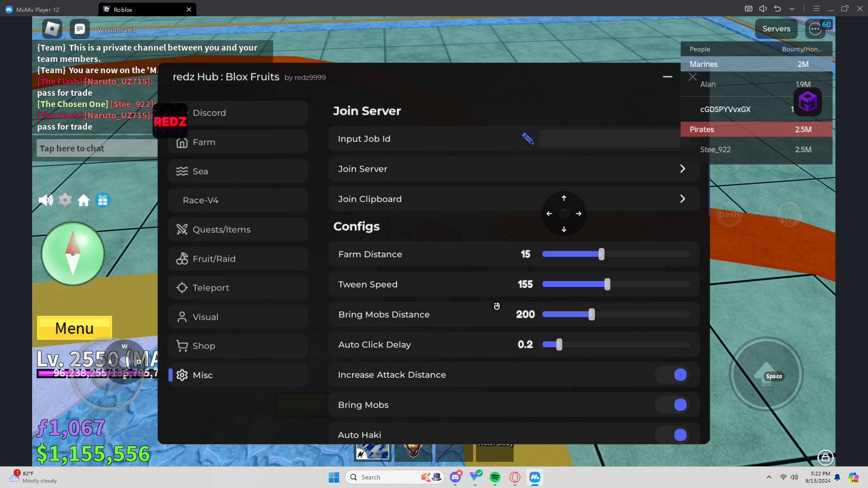This screenshot has height=488, width=868.
Task: Tap the Space jump button
Action: click(766, 374)
